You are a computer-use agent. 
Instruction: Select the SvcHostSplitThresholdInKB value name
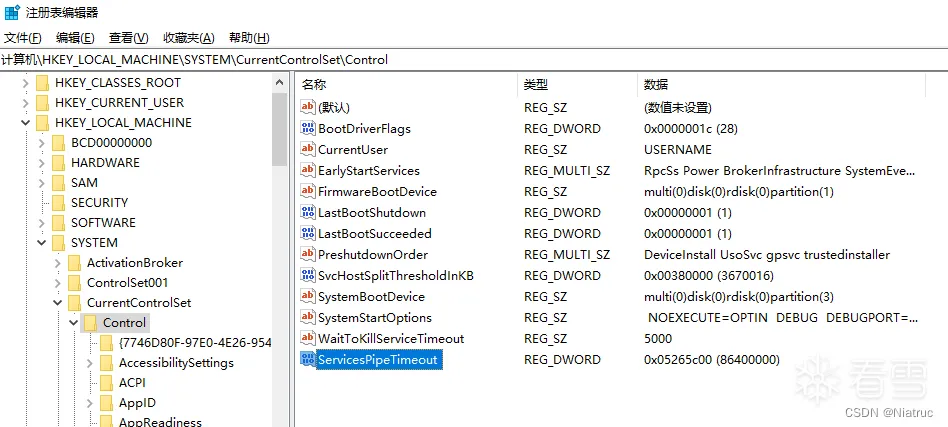point(395,276)
